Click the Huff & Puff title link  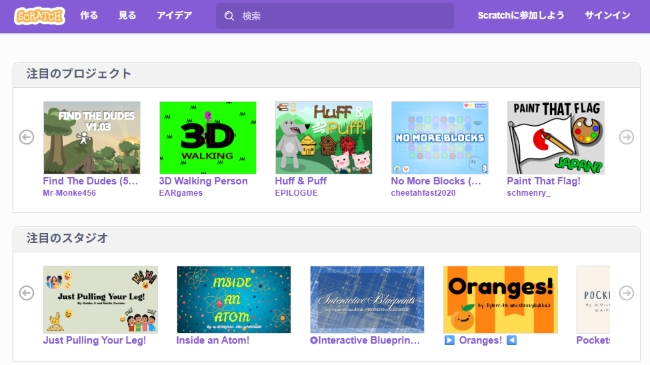click(x=301, y=181)
